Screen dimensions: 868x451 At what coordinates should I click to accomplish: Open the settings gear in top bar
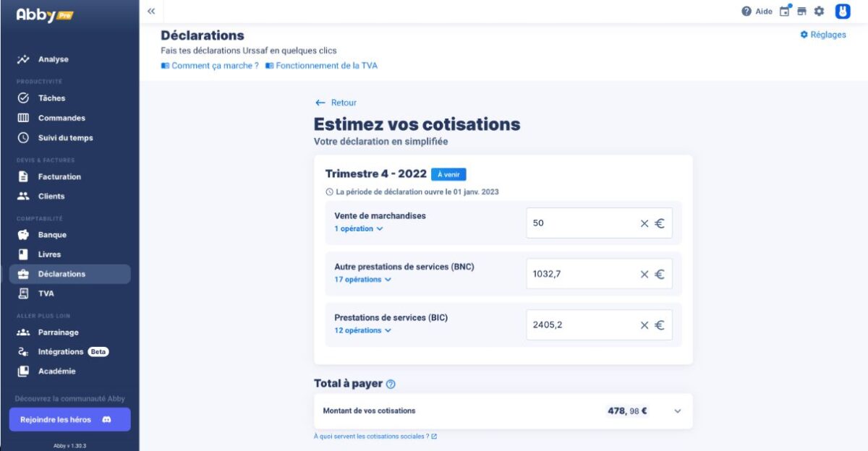tap(819, 12)
